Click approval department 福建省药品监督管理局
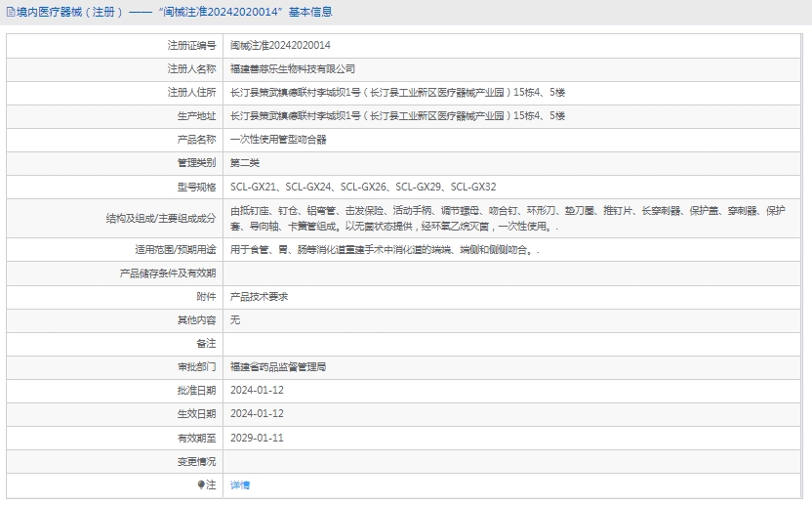The height and width of the screenshot is (505, 812). click(x=278, y=367)
